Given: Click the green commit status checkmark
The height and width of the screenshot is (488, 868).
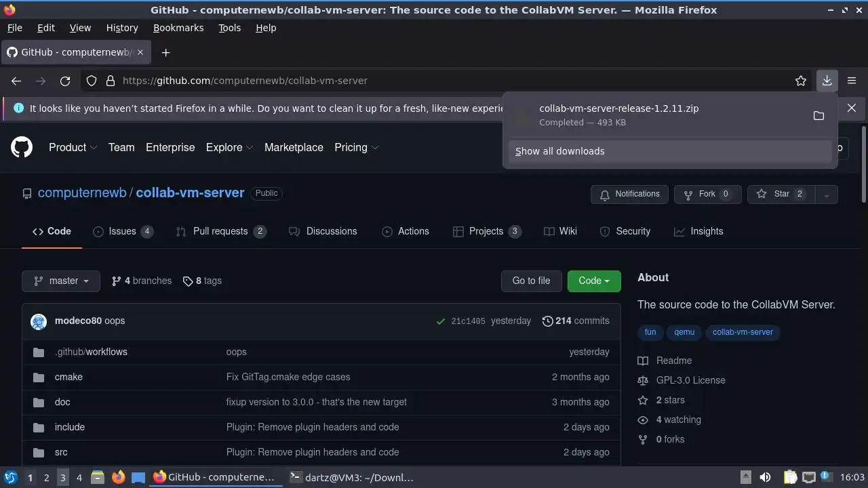Looking at the screenshot, I should (441, 321).
